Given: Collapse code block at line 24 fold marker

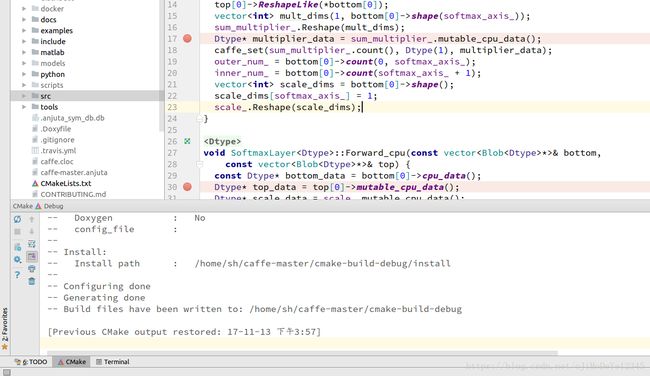Looking at the screenshot, I should pos(199,119).
